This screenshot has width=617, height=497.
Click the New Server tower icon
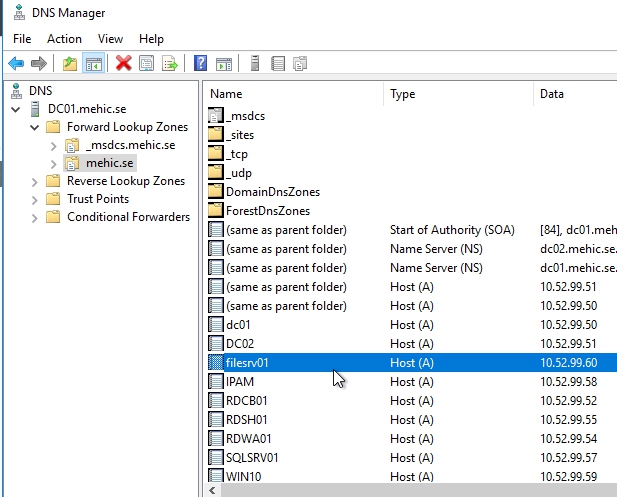(x=255, y=64)
